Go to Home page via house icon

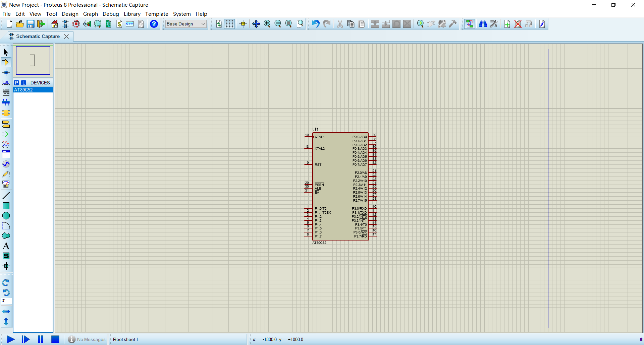[x=55, y=24]
